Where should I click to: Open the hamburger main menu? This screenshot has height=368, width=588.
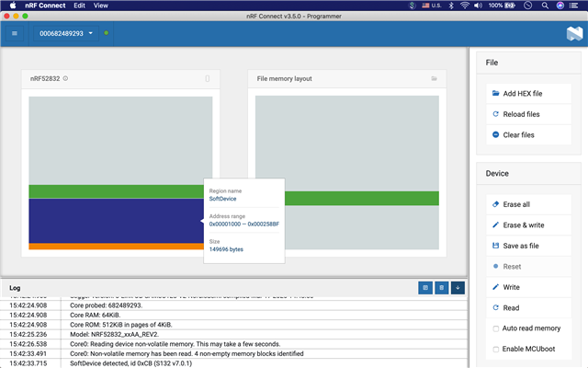[15, 33]
